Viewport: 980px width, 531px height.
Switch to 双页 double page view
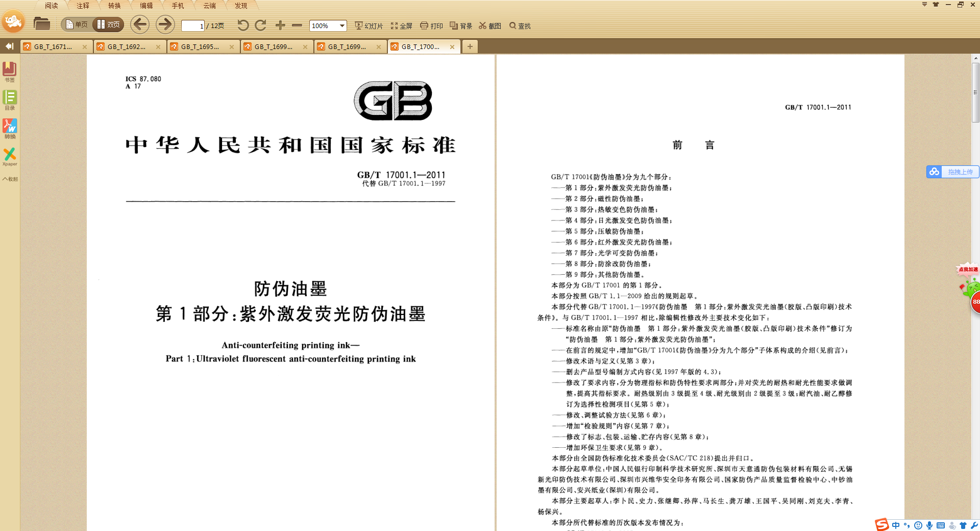coord(109,25)
